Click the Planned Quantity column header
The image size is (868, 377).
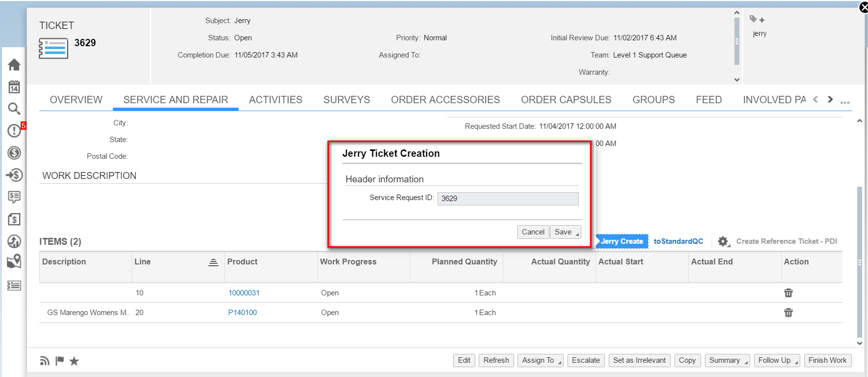pos(464,262)
